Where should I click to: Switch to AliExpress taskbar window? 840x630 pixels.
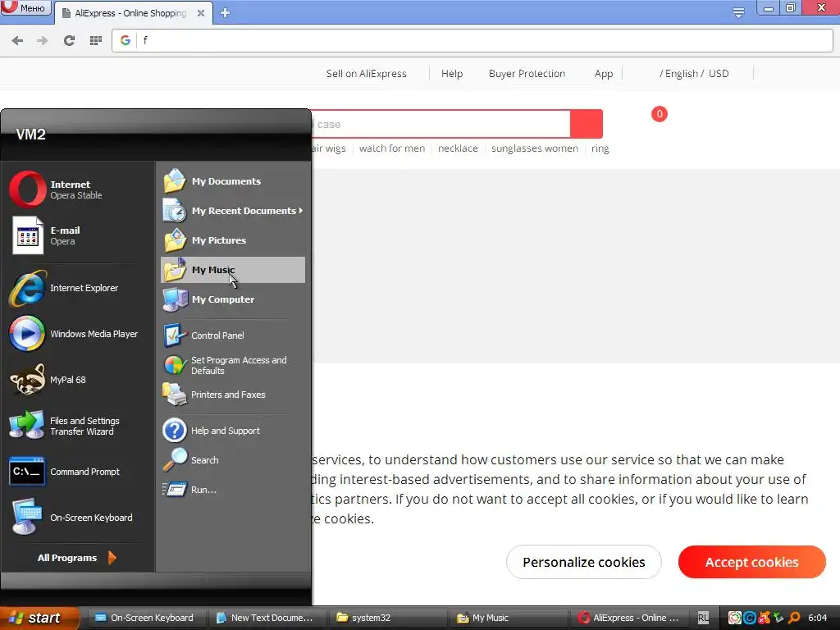pos(628,618)
